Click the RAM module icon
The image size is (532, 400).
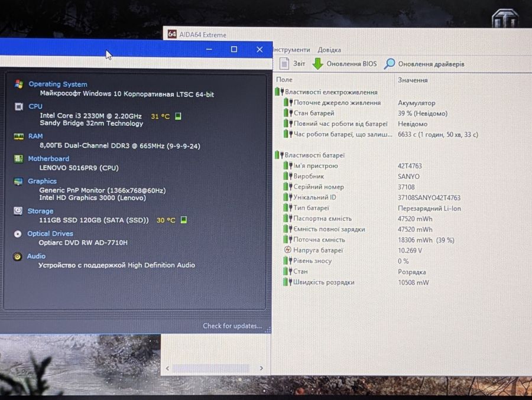click(19, 136)
